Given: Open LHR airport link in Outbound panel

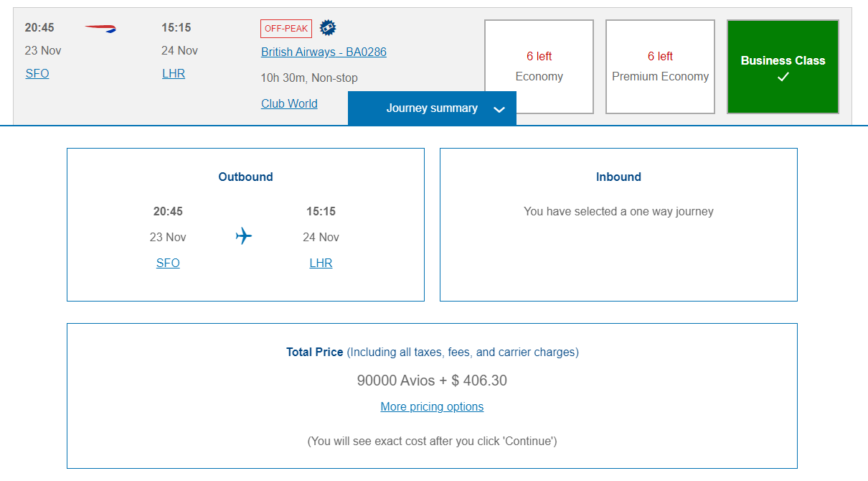Looking at the screenshot, I should click(x=321, y=263).
